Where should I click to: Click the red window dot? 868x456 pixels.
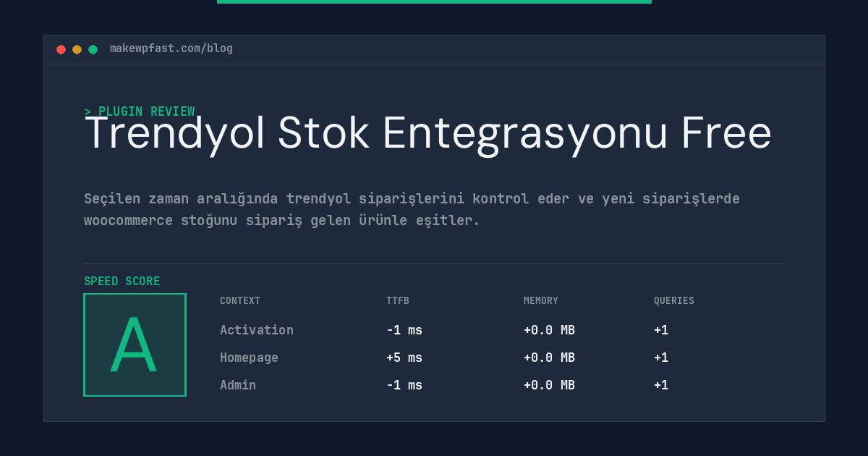61,49
